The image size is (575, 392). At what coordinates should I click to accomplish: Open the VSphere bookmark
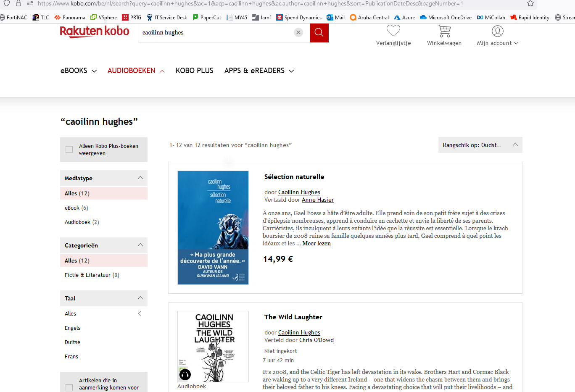click(104, 17)
